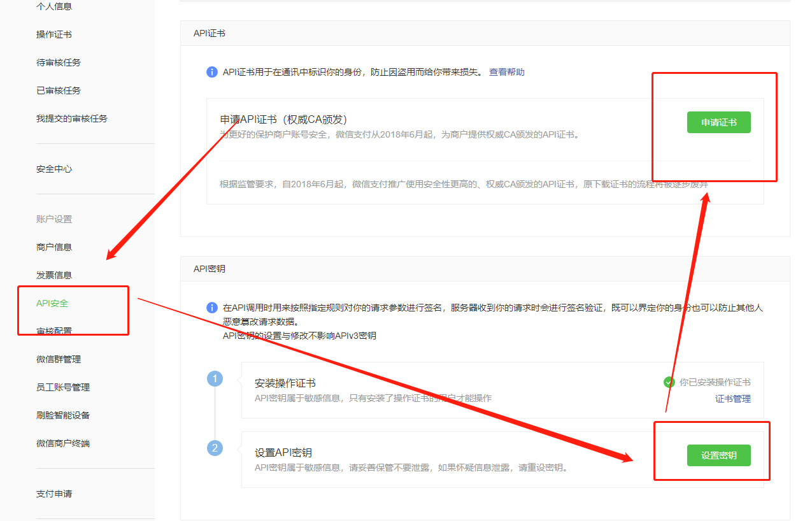
Task: Select 我提交的审核任务 menu item
Action: click(x=72, y=118)
